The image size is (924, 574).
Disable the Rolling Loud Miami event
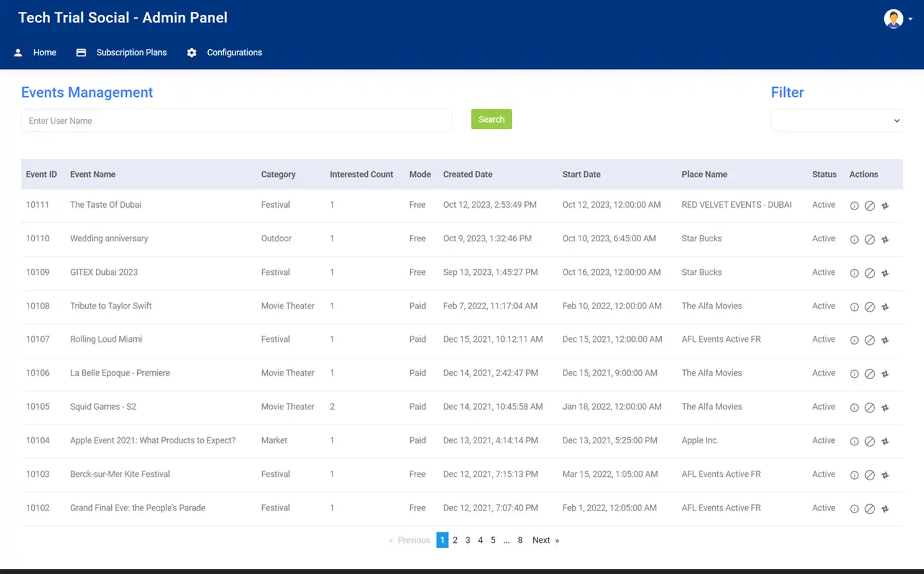869,340
